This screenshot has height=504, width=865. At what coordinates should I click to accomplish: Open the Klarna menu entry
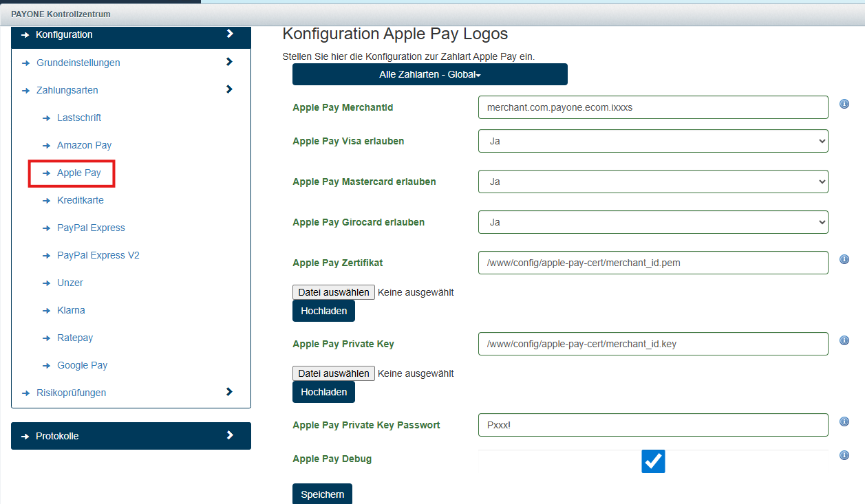coord(71,310)
